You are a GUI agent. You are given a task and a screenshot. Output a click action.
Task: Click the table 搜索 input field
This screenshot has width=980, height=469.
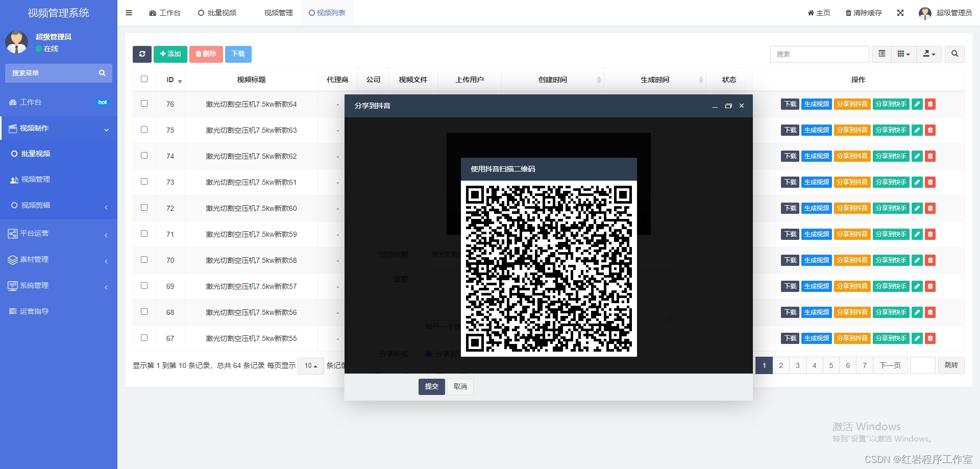click(x=820, y=54)
